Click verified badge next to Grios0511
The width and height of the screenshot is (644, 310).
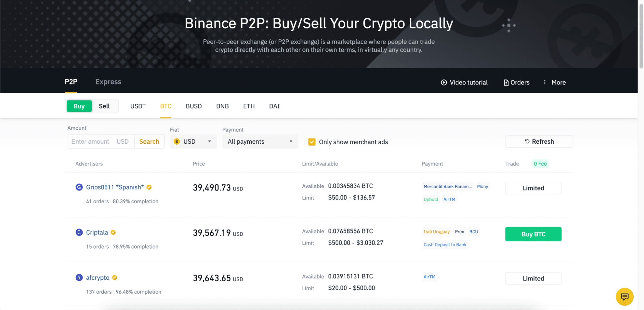click(149, 187)
